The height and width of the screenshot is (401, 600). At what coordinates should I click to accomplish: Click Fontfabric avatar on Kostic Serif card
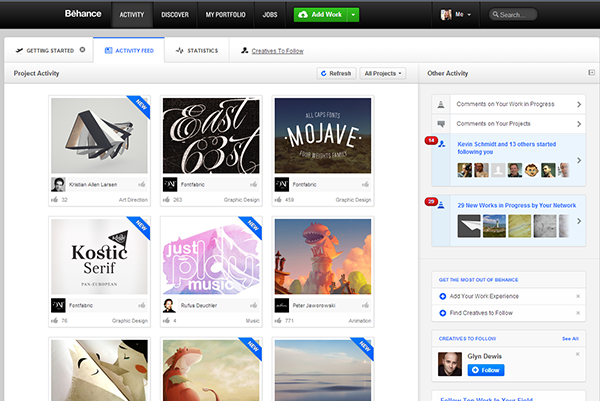click(58, 305)
